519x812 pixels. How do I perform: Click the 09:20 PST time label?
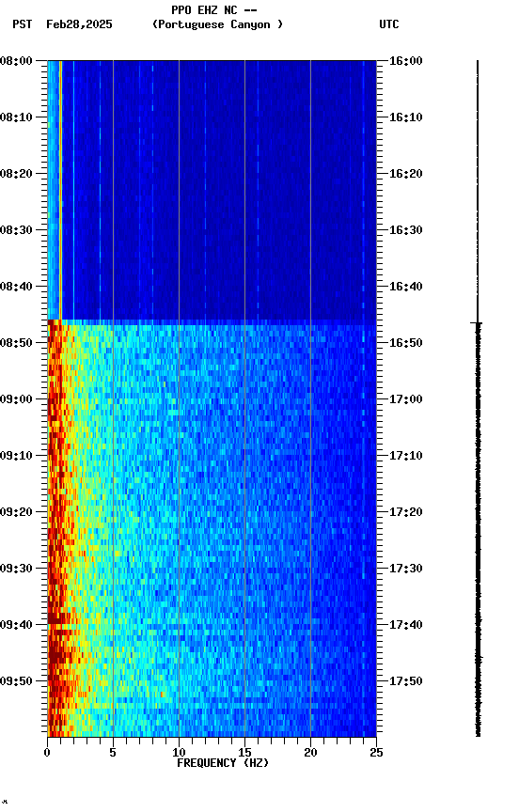click(x=16, y=512)
